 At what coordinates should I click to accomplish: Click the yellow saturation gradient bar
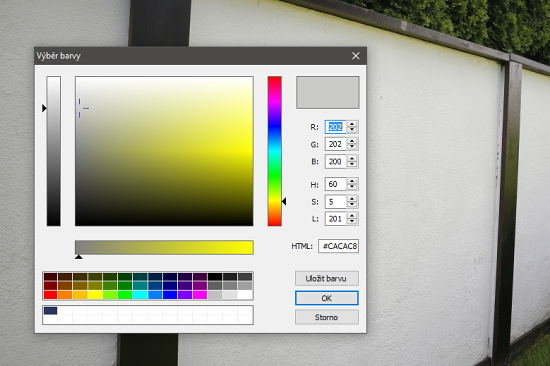click(164, 247)
